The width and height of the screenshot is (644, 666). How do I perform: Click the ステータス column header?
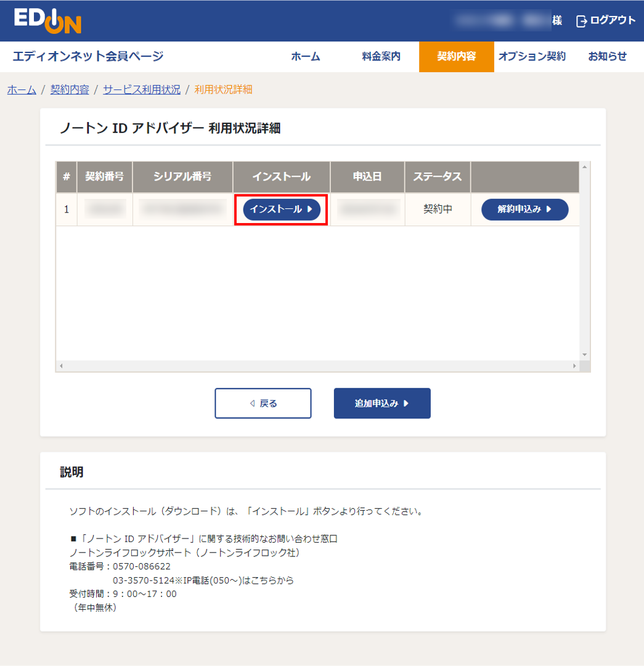point(438,177)
